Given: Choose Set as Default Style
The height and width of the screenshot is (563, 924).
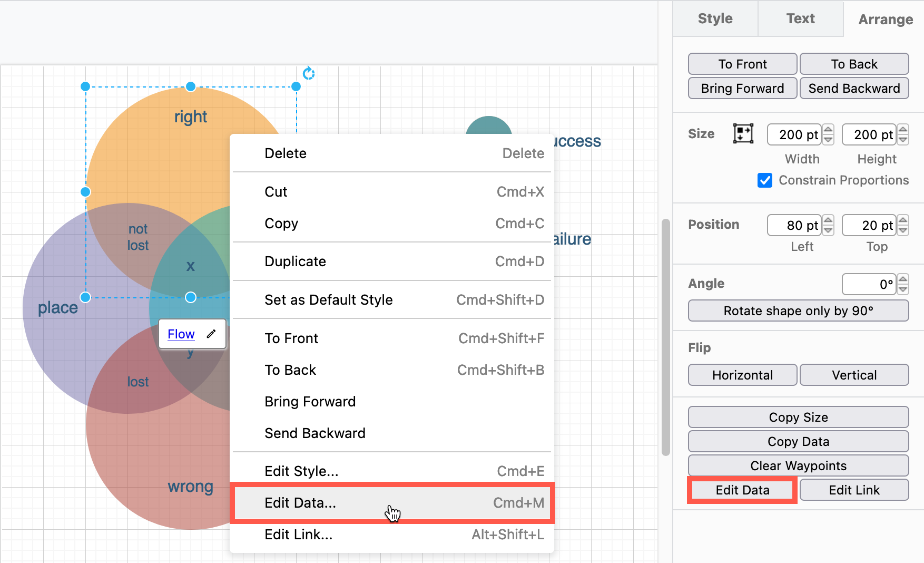Looking at the screenshot, I should click(328, 299).
